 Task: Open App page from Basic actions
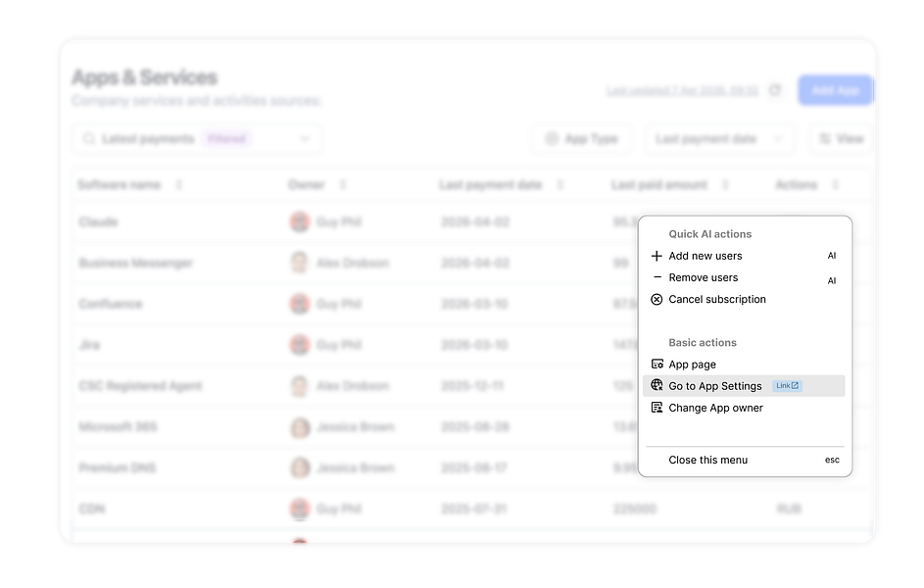click(745, 365)
